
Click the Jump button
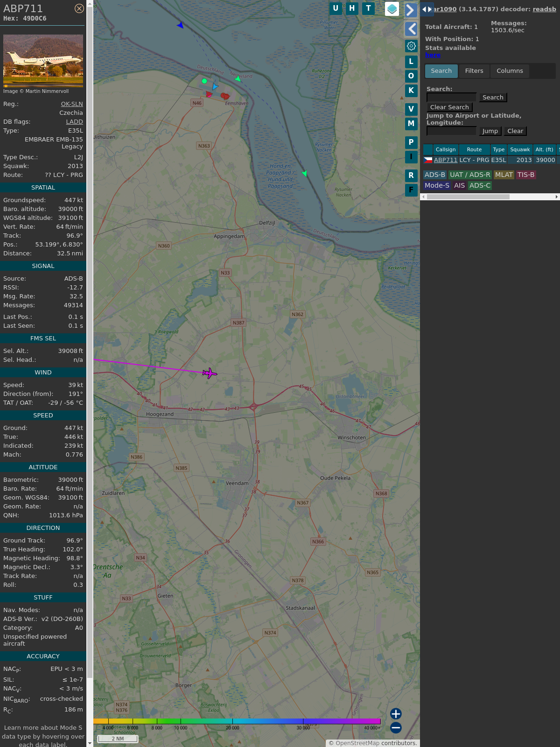coord(490,131)
